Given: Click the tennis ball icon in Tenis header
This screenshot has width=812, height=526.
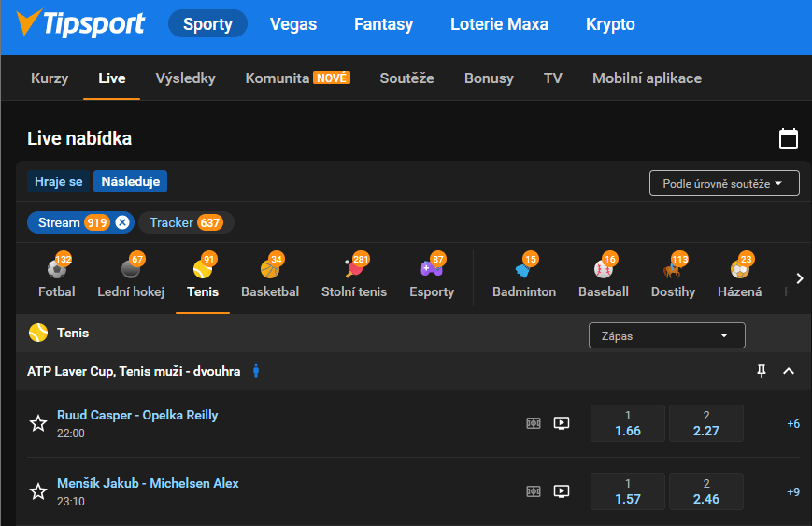Looking at the screenshot, I should 38,333.
